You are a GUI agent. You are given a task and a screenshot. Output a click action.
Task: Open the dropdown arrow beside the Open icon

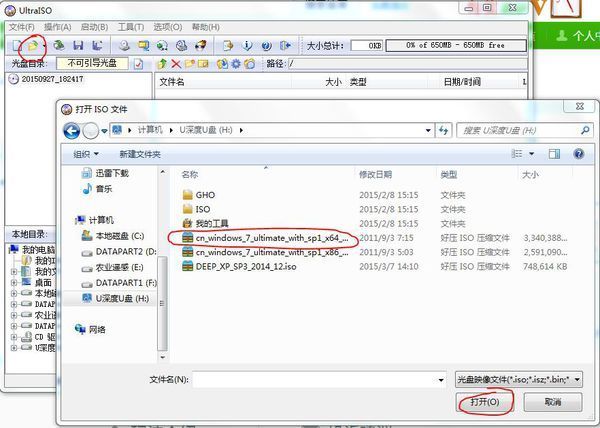pos(45,46)
